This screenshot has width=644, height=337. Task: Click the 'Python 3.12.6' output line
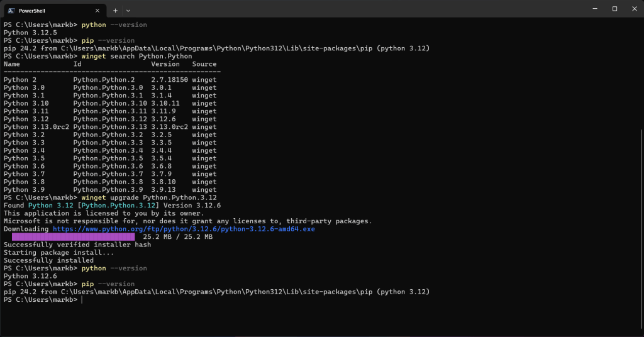point(30,276)
